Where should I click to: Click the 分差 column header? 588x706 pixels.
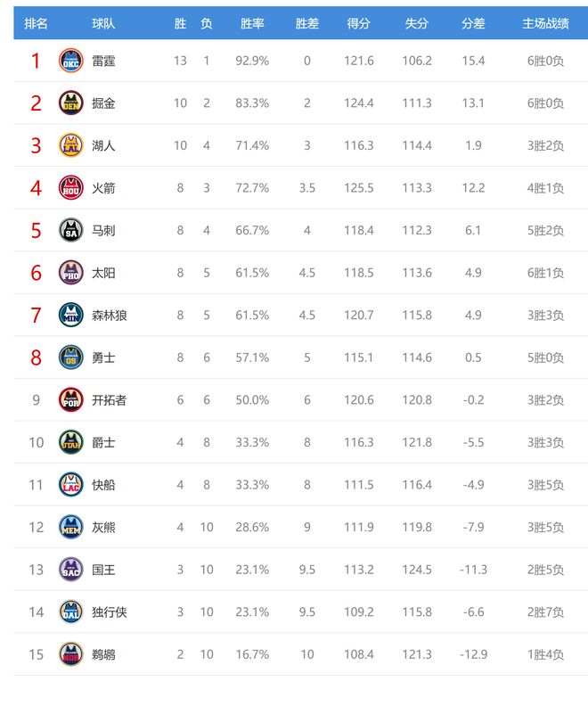pyautogui.click(x=473, y=24)
